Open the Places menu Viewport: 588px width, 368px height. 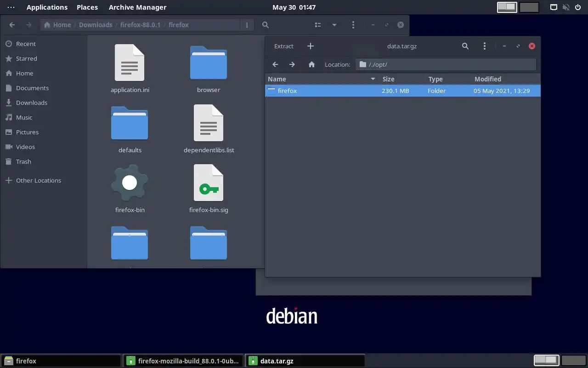(87, 7)
